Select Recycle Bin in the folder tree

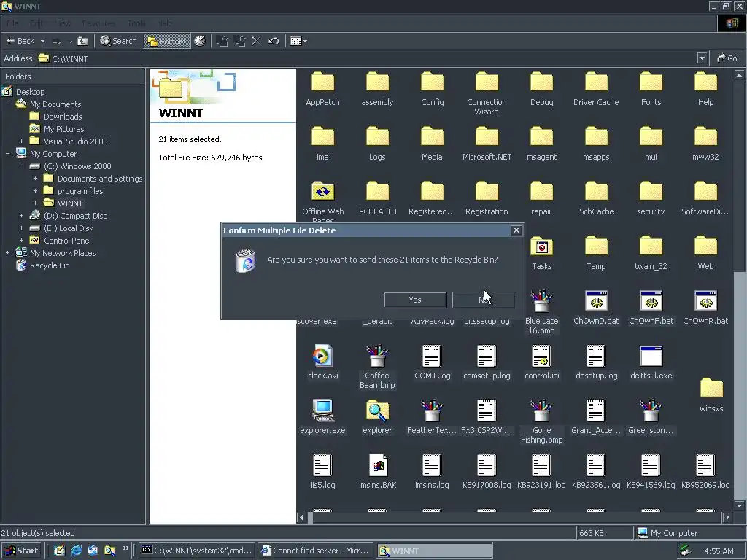click(50, 265)
